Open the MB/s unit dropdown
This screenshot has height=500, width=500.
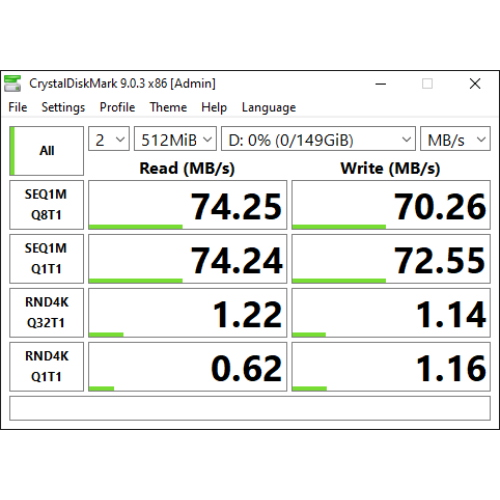(x=455, y=139)
